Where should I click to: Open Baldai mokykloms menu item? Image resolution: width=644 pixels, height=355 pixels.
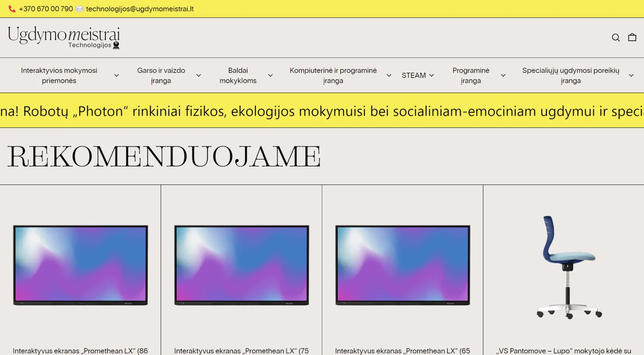coord(238,76)
